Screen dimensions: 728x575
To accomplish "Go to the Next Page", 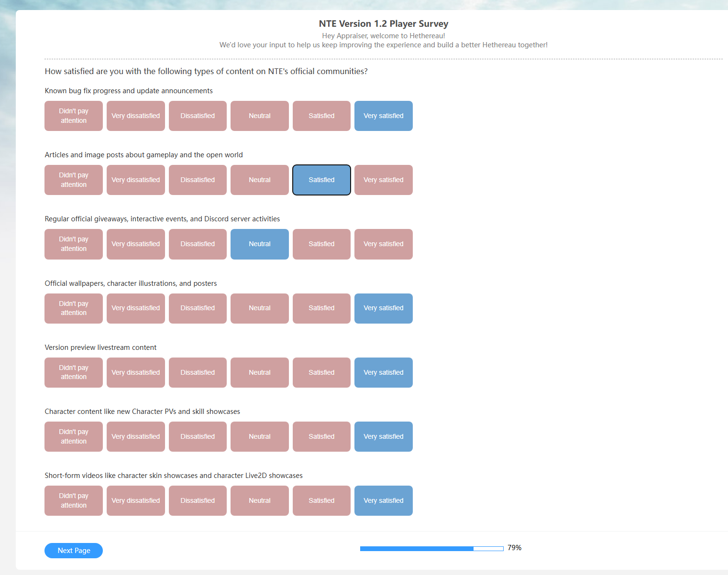I will coord(74,551).
